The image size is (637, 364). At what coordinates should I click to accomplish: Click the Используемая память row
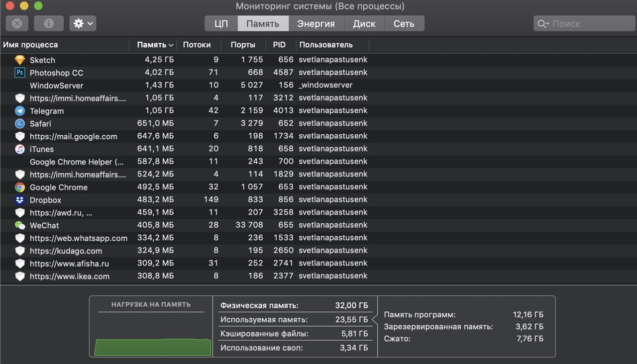point(295,320)
